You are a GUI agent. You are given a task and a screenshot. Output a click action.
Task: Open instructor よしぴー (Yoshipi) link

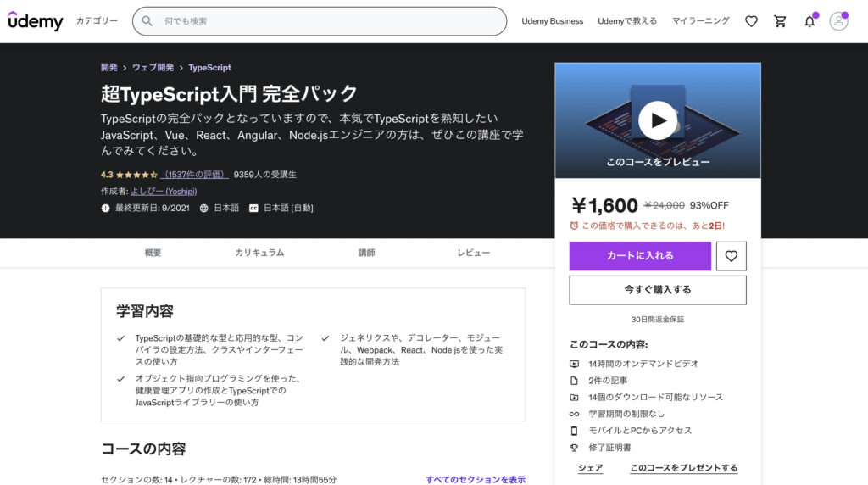(164, 191)
